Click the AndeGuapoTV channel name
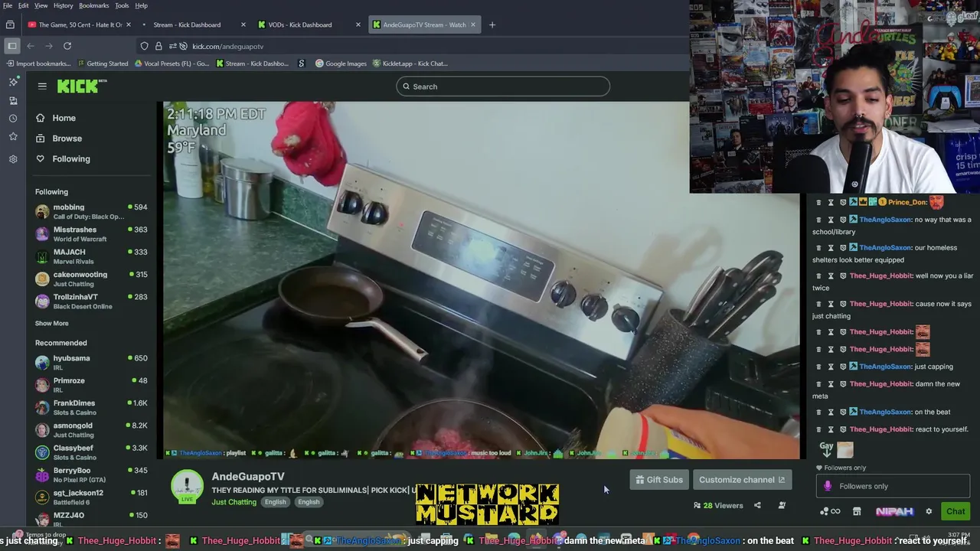Screen dimensions: 980x551 click(x=248, y=476)
